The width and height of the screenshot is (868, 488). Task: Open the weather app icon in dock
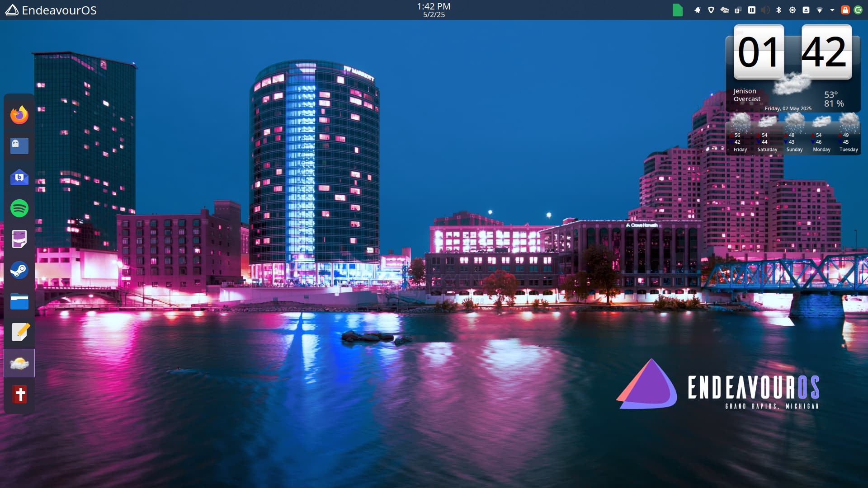point(19,363)
